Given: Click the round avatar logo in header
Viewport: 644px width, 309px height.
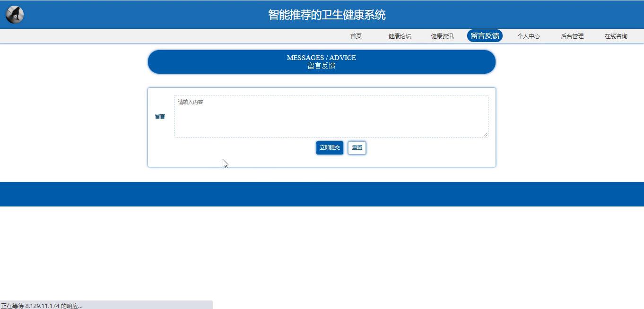Looking at the screenshot, I should point(15,15).
